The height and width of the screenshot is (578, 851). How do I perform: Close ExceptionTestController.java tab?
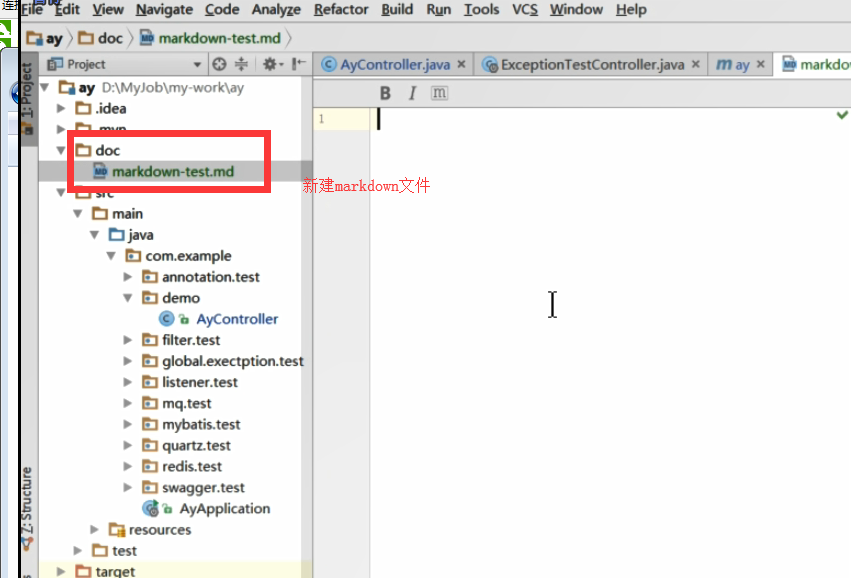pos(696,65)
